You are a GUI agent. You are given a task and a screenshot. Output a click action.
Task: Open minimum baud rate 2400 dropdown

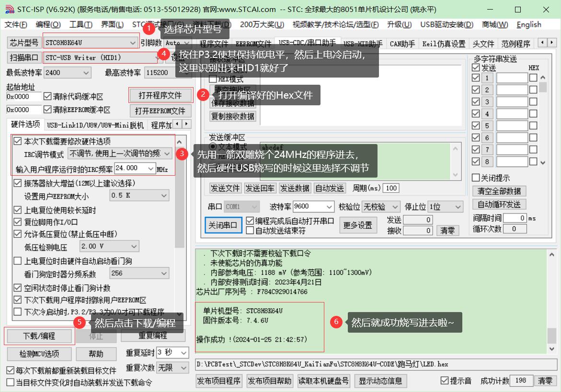click(x=86, y=73)
